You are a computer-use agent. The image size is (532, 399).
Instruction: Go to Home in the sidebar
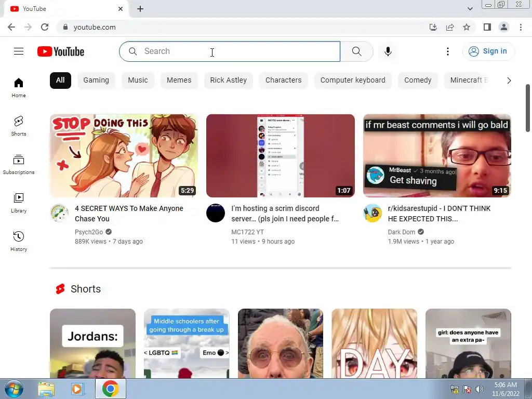(x=19, y=88)
